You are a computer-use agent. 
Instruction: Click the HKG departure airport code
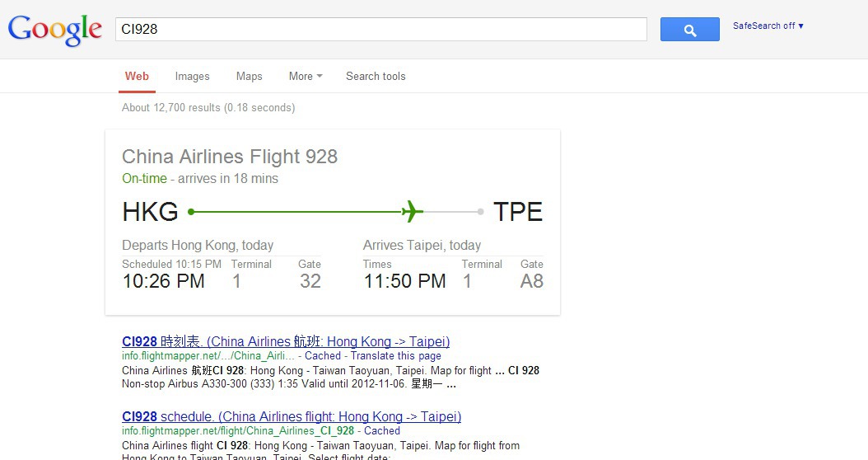pos(150,212)
